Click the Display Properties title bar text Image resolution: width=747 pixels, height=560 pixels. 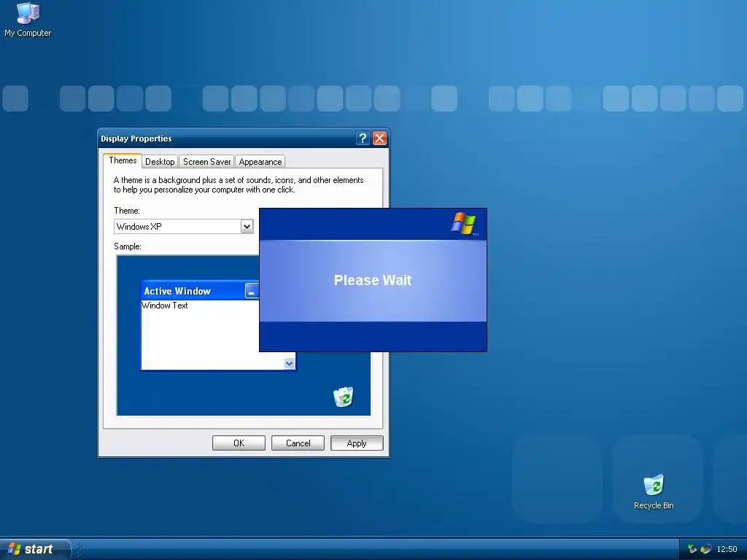[136, 139]
